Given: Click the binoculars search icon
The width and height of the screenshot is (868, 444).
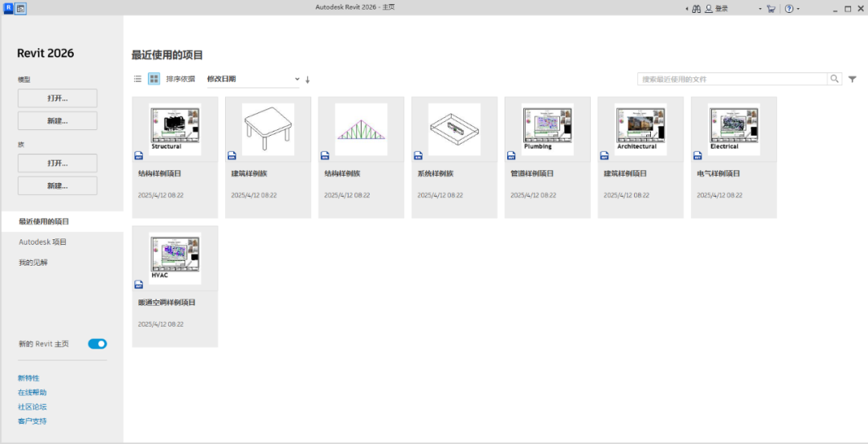Looking at the screenshot, I should click(696, 9).
